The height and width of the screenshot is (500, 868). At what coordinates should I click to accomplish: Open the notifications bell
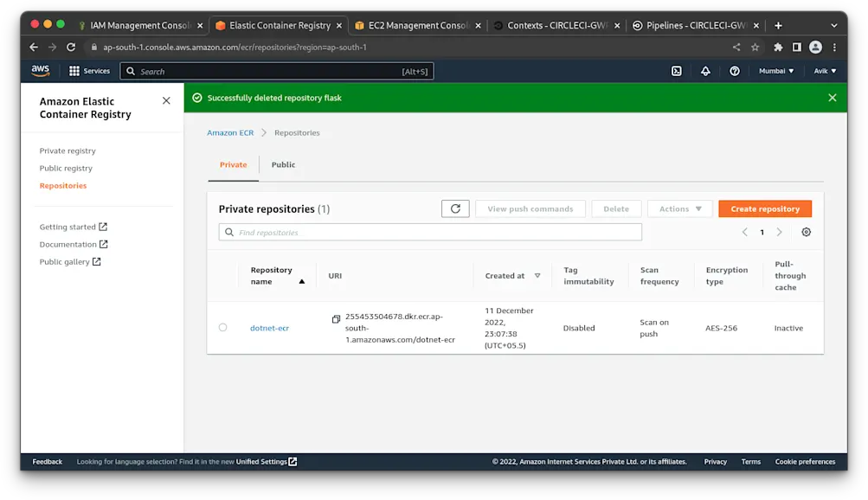[705, 71]
